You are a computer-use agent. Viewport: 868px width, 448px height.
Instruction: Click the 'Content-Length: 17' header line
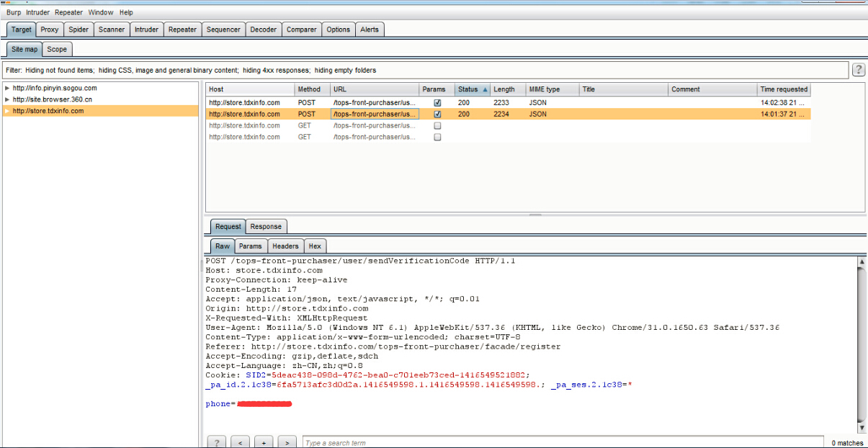pyautogui.click(x=251, y=289)
